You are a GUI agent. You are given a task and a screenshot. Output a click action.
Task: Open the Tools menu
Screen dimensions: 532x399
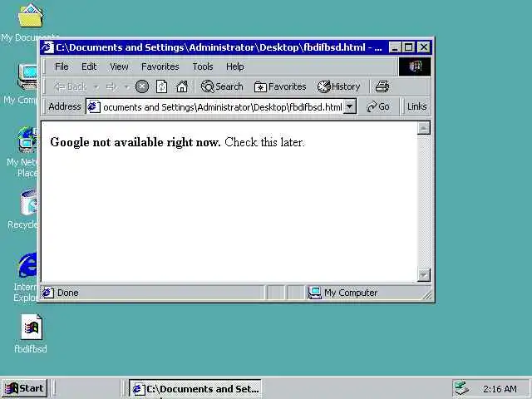coord(203,66)
